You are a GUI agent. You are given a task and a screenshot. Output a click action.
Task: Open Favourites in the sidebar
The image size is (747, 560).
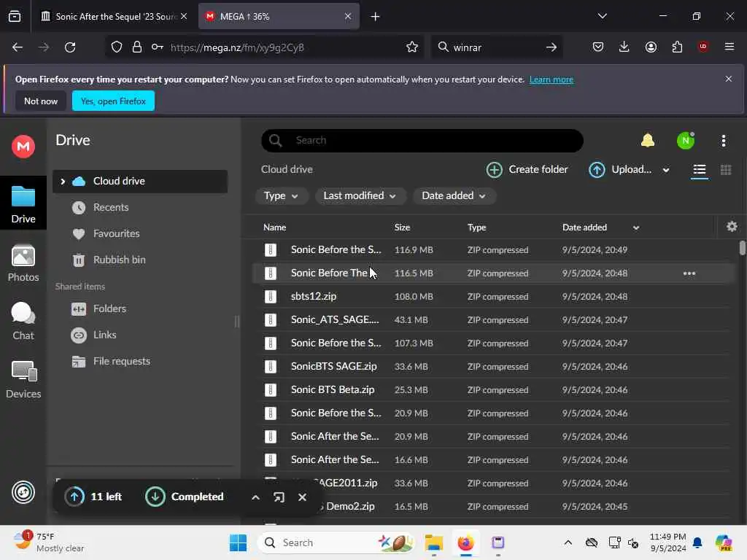[x=116, y=234]
